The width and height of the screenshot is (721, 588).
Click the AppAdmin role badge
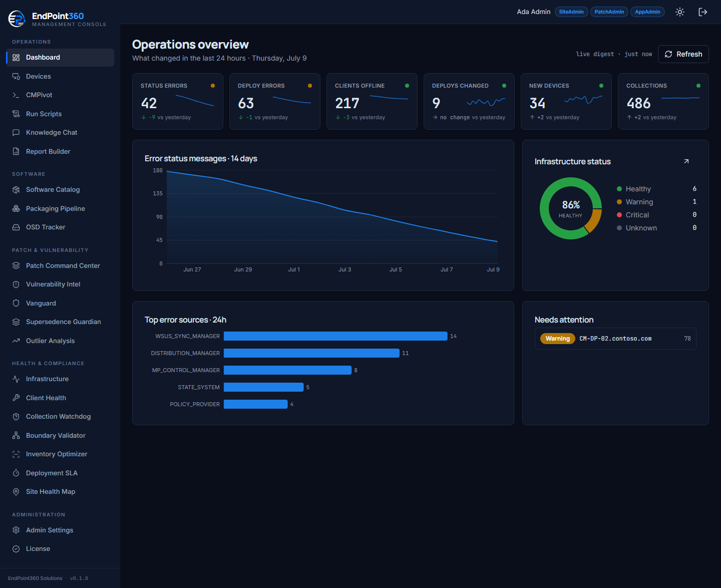click(x=647, y=12)
